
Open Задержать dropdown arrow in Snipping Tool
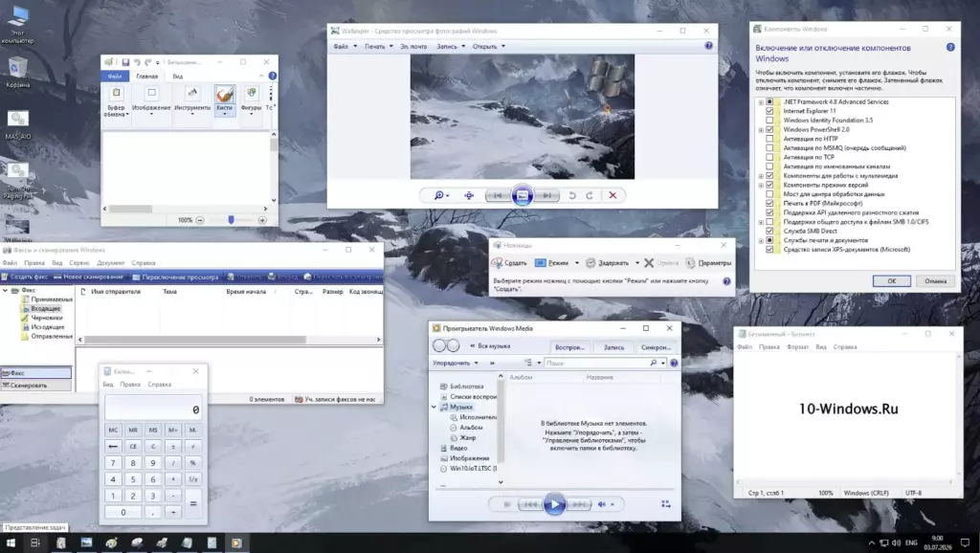click(x=636, y=263)
